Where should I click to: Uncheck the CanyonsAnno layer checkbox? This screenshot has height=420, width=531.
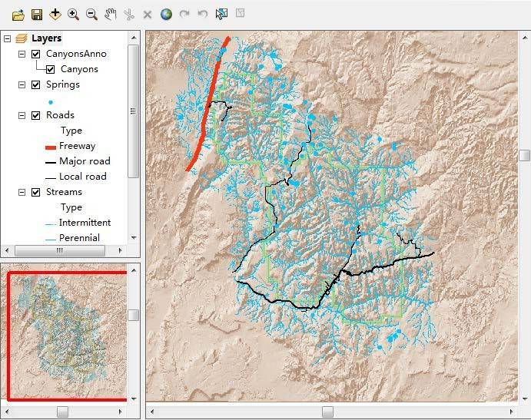tap(35, 54)
